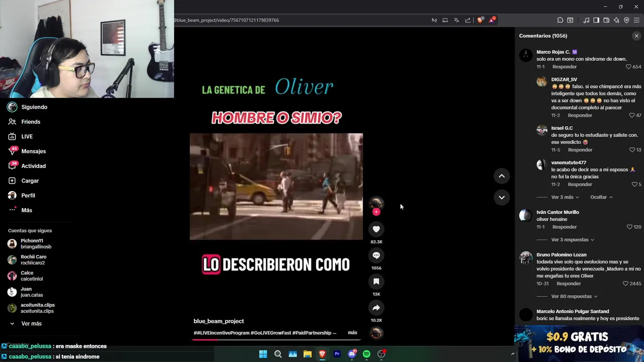Viewport: 644px width, 362px height.
Task: Open browser hamburger main menu
Action: point(636,20)
